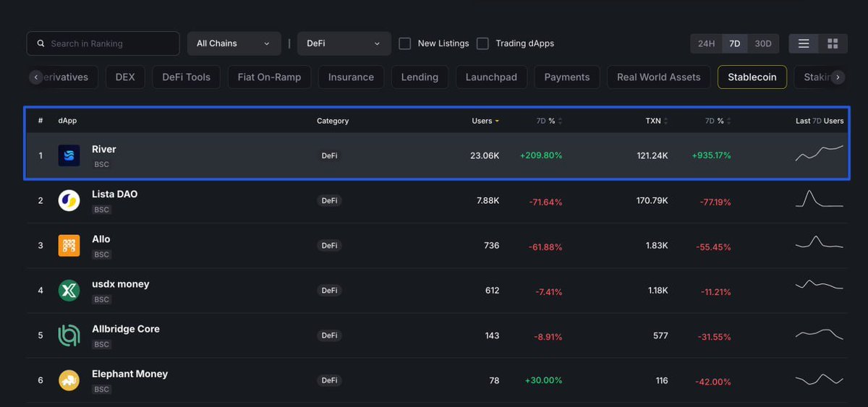Sort by TXN column header

click(x=657, y=121)
